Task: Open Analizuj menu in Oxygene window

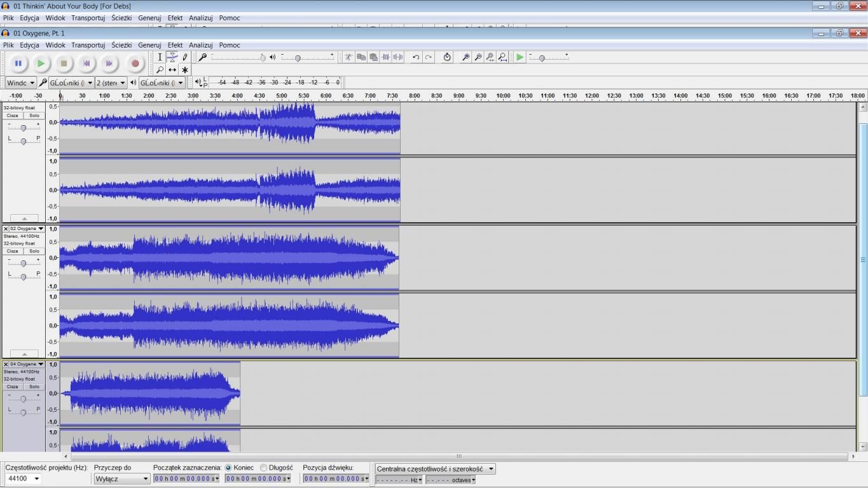Action: [200, 45]
